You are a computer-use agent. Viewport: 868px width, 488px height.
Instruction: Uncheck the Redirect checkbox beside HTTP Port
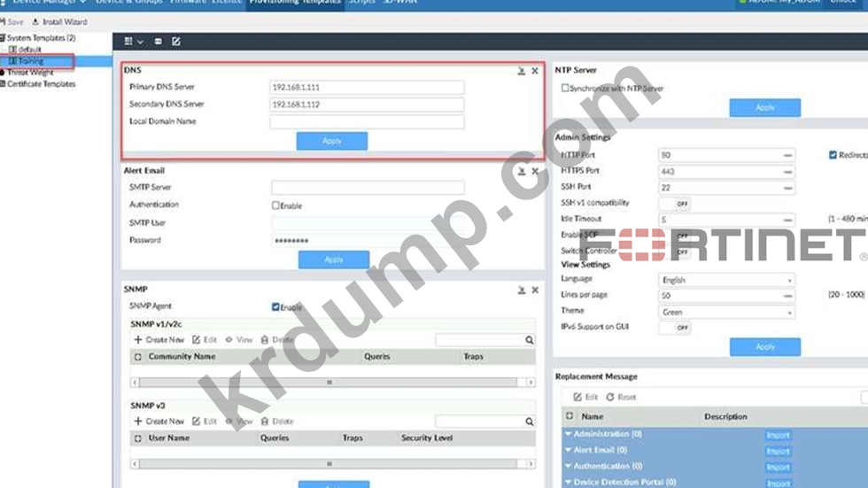[x=833, y=155]
